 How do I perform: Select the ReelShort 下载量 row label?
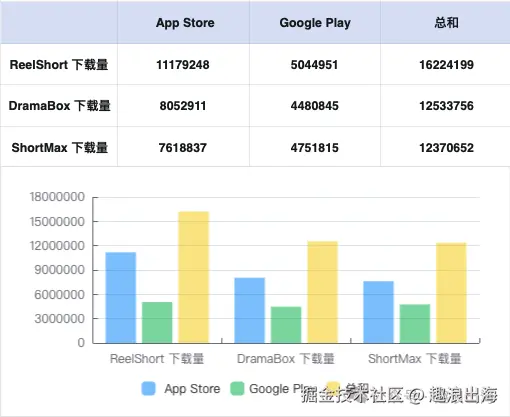click(59, 64)
